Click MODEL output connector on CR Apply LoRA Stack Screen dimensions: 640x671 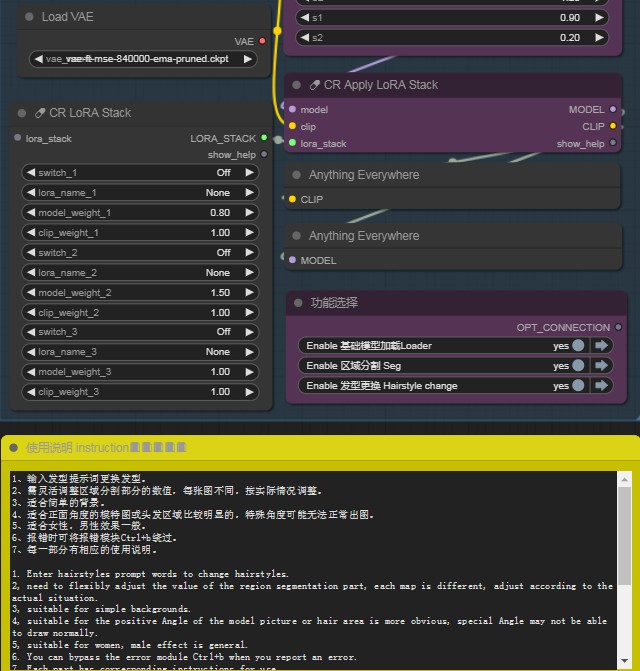pos(613,109)
